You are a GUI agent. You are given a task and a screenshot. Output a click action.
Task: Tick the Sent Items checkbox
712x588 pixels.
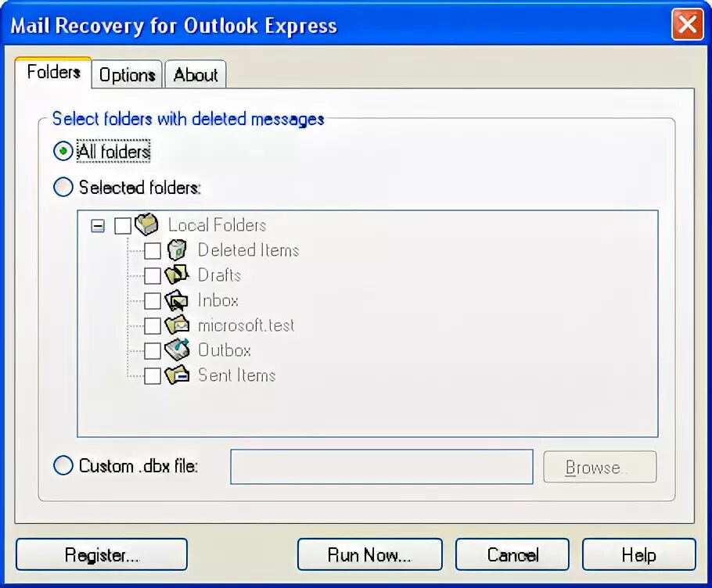152,375
